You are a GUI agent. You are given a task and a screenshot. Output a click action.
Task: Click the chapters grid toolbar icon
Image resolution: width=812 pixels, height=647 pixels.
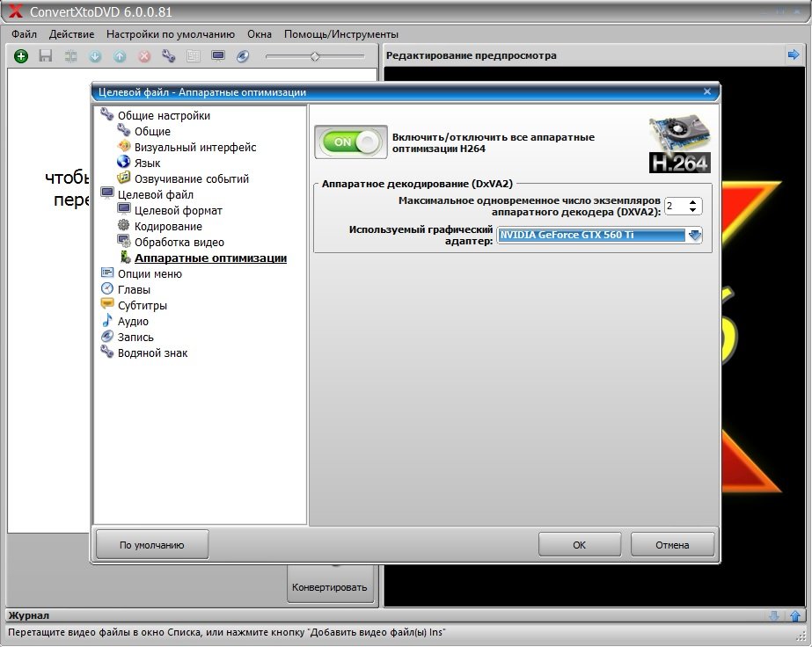[x=194, y=56]
